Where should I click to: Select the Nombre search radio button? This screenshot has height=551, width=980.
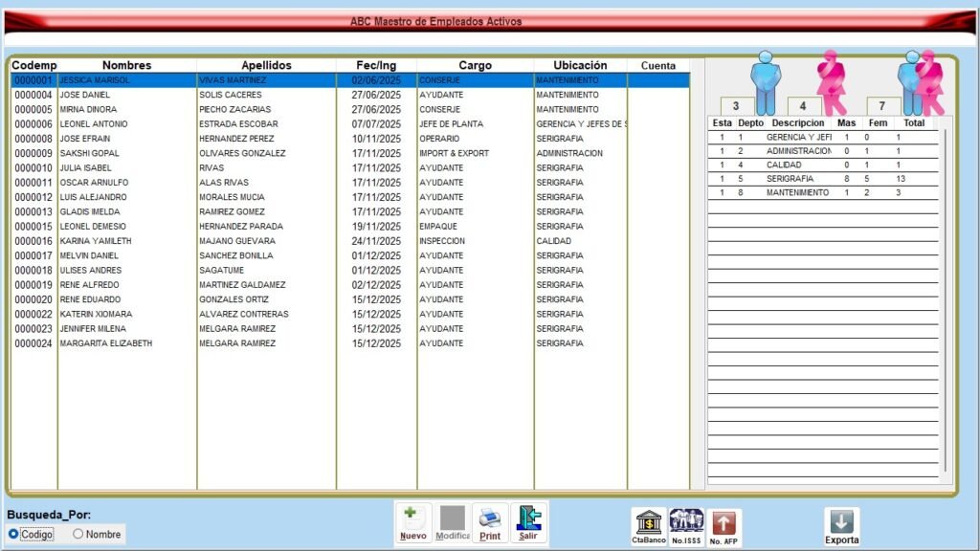pyautogui.click(x=78, y=534)
